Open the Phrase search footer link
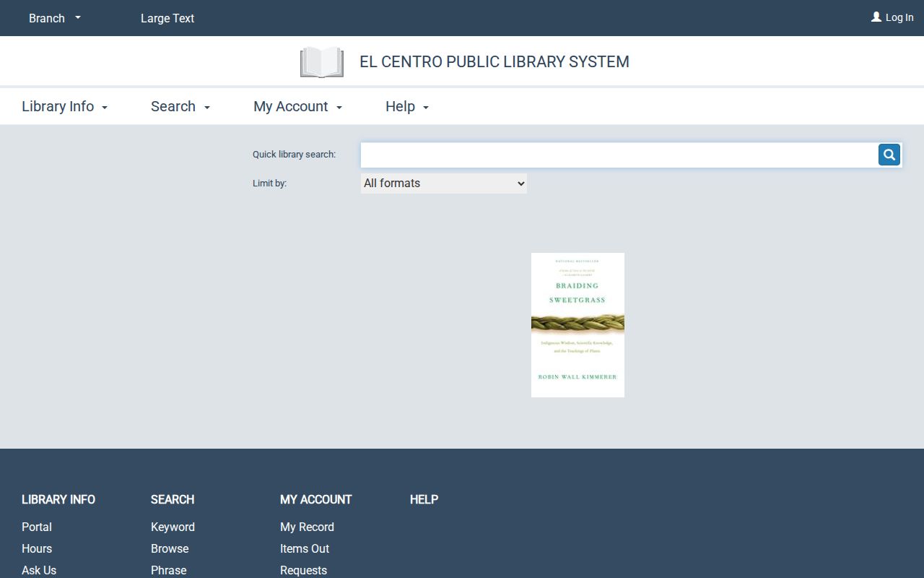The height and width of the screenshot is (578, 924). [169, 570]
